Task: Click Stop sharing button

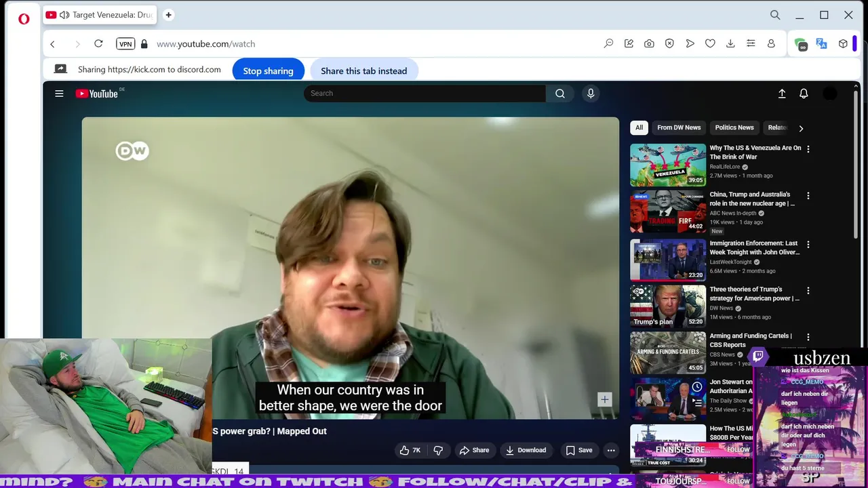Action: [268, 70]
